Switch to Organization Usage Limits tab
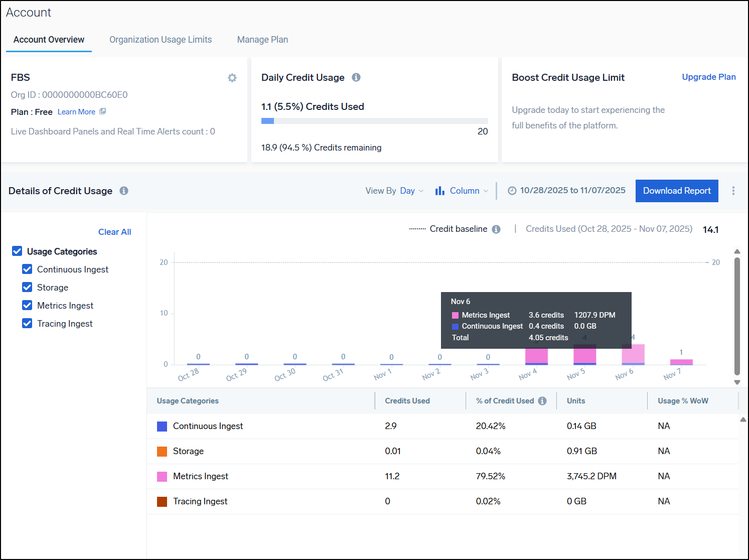749x560 pixels. pyautogui.click(x=161, y=40)
